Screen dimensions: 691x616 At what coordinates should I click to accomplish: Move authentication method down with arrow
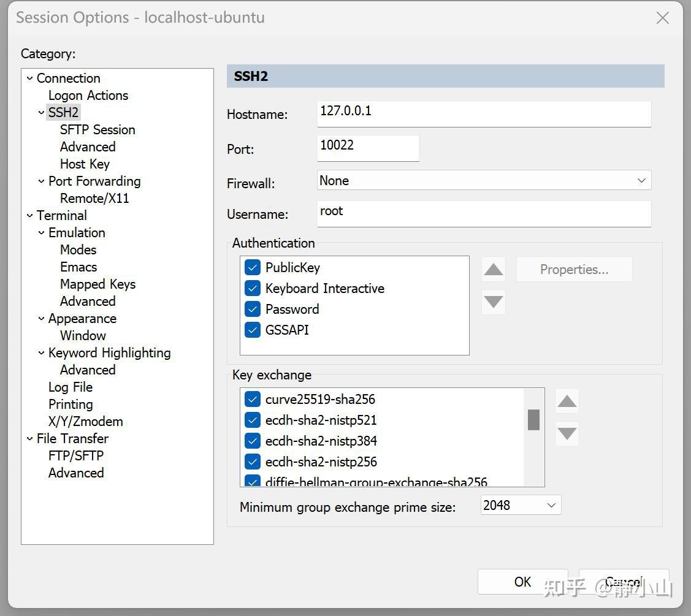click(493, 302)
